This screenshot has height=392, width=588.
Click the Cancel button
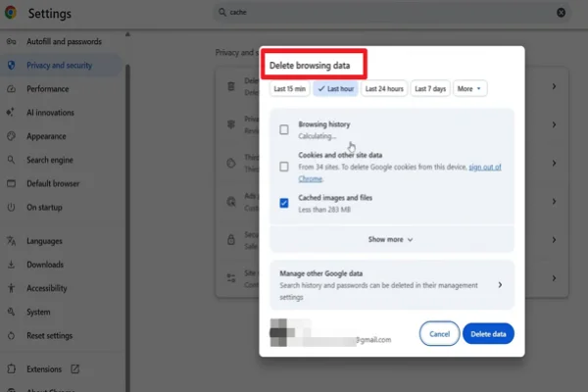(x=439, y=334)
